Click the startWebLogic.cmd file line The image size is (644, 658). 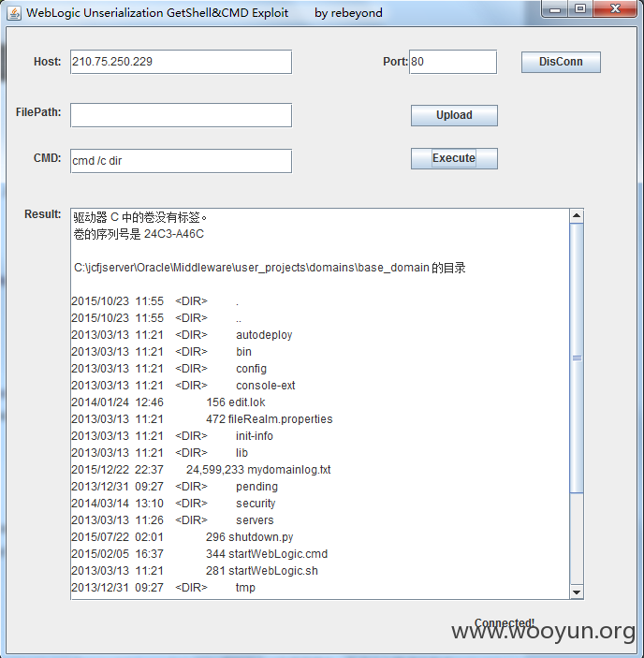coord(199,554)
